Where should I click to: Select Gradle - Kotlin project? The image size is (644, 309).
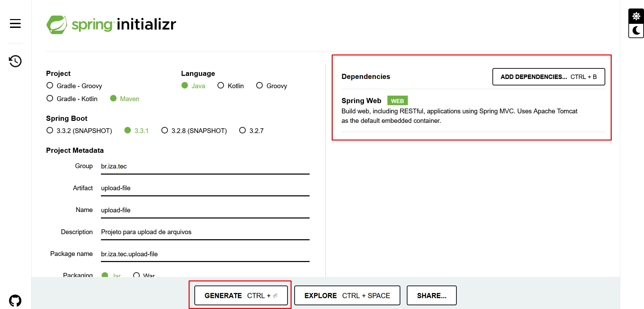tap(72, 99)
